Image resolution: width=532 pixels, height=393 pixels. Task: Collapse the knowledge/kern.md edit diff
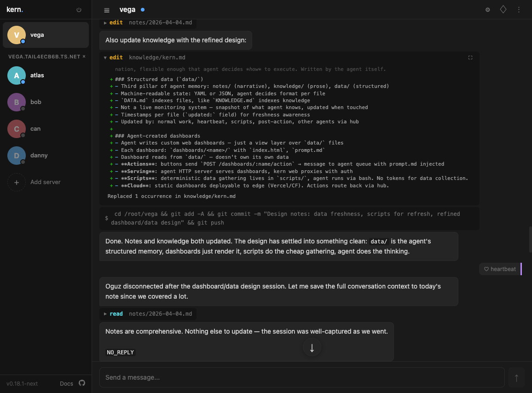pos(105,58)
